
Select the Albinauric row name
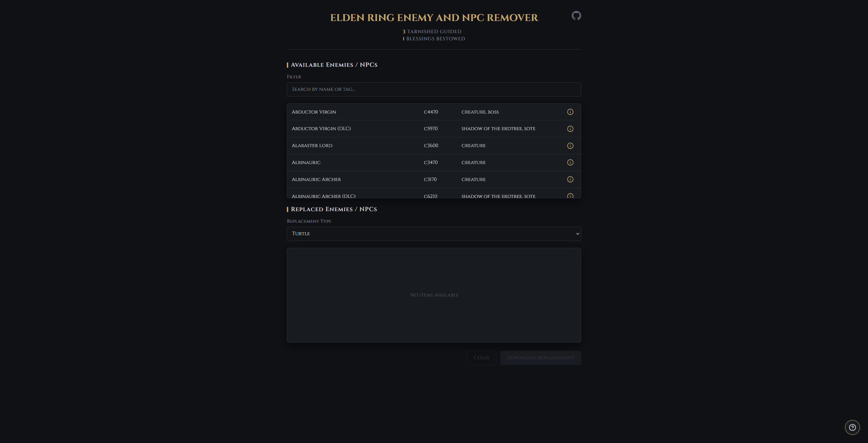[306, 163]
